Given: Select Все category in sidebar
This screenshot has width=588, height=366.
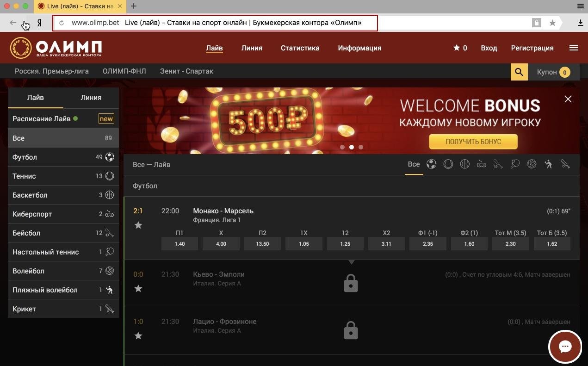Looking at the screenshot, I should [63, 138].
